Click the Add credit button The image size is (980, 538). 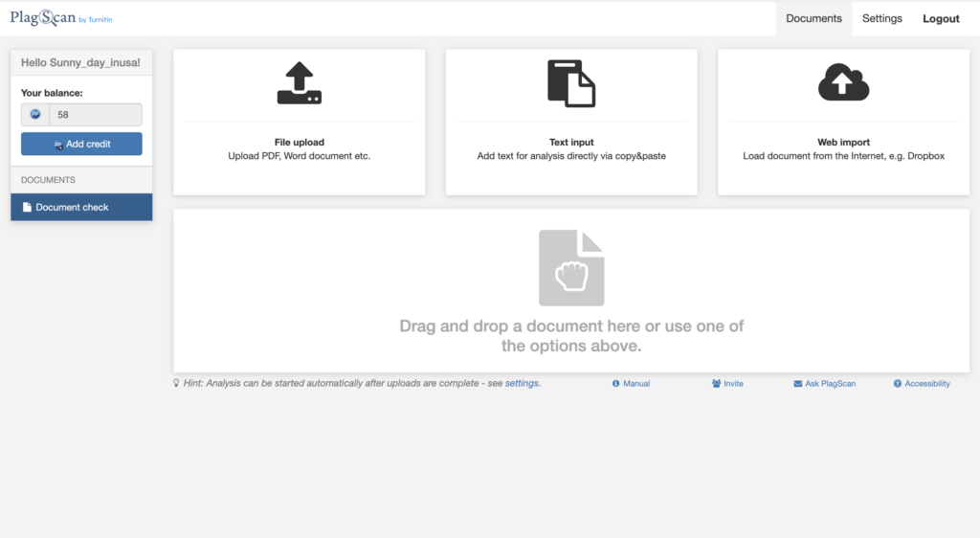pos(81,144)
